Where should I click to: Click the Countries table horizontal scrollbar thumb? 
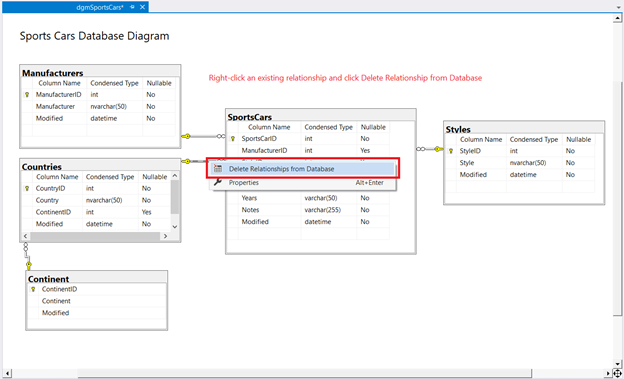click(95, 236)
